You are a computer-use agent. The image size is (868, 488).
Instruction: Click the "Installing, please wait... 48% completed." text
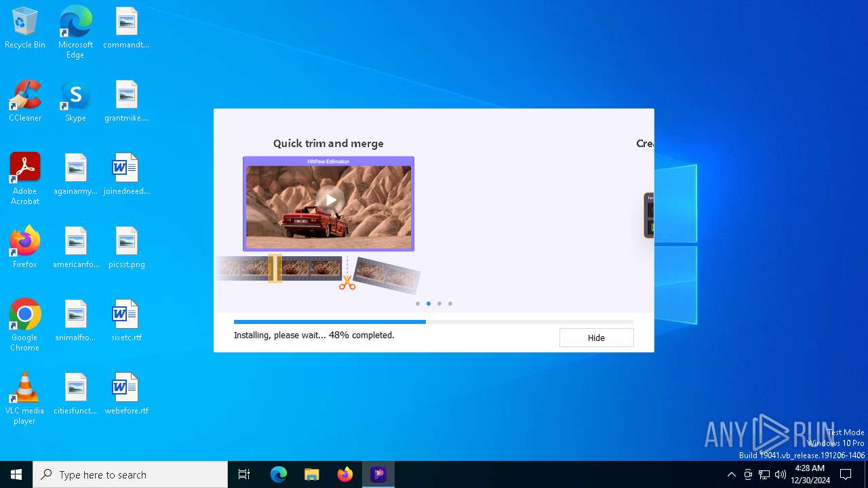coord(314,335)
